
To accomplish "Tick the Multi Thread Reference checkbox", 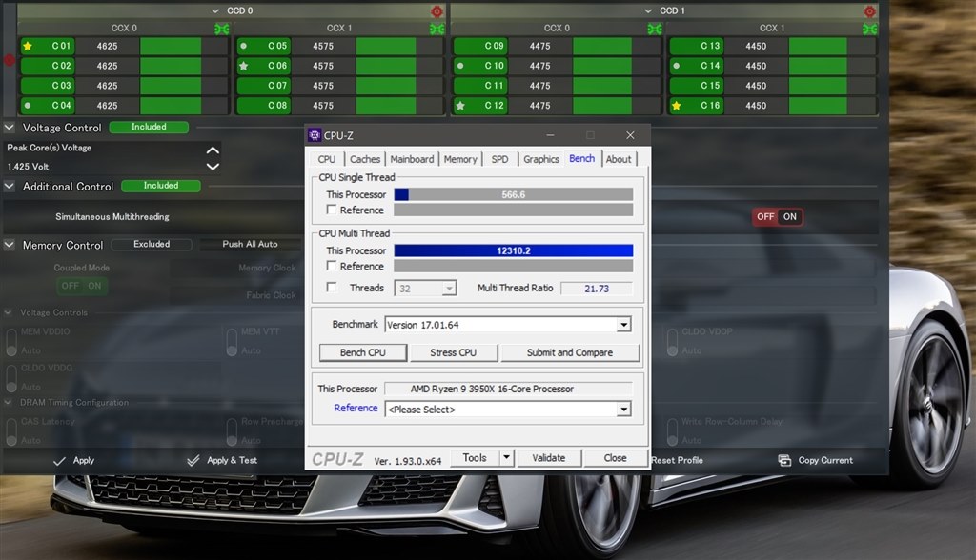I will point(332,266).
